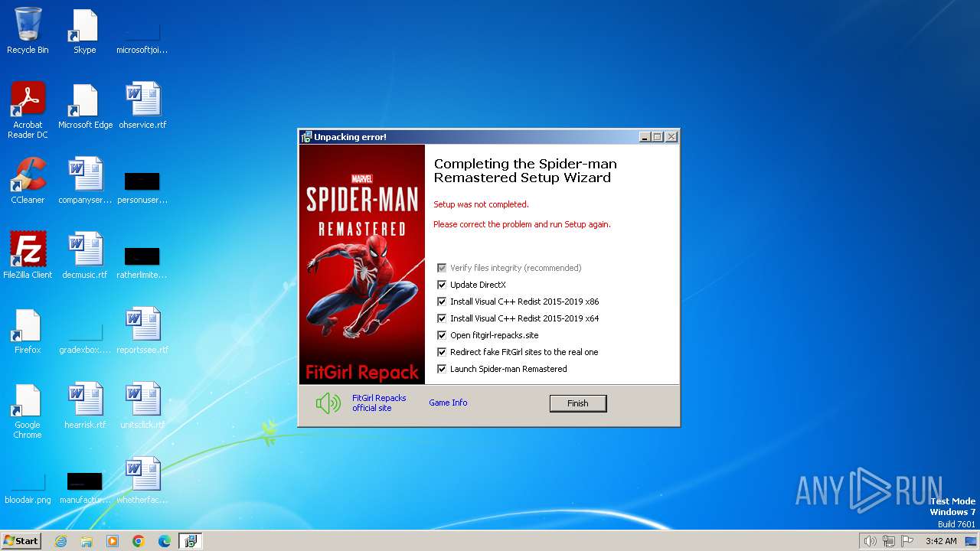Click the Verify files integrity checkbox
The image size is (980, 551).
(442, 268)
